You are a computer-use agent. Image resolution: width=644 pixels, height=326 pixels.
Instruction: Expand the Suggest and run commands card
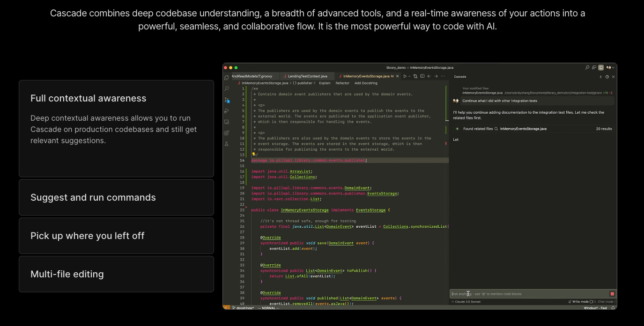tap(116, 197)
